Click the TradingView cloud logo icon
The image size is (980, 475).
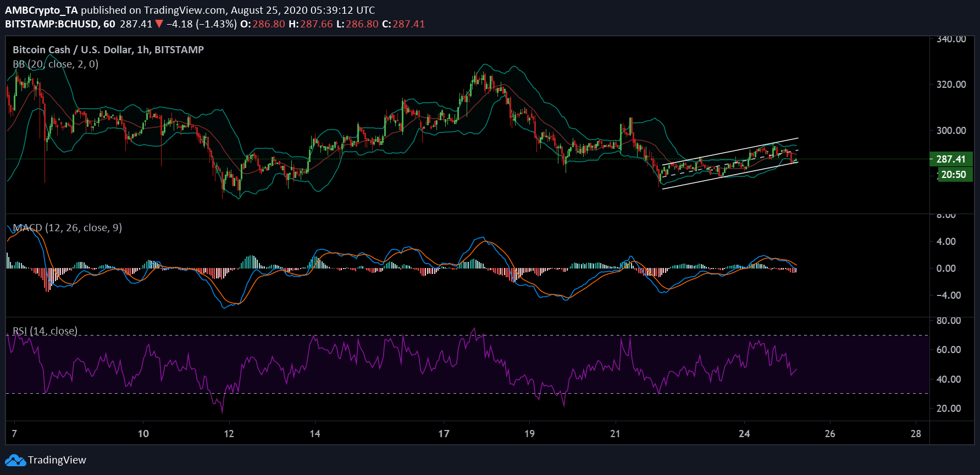[x=15, y=460]
